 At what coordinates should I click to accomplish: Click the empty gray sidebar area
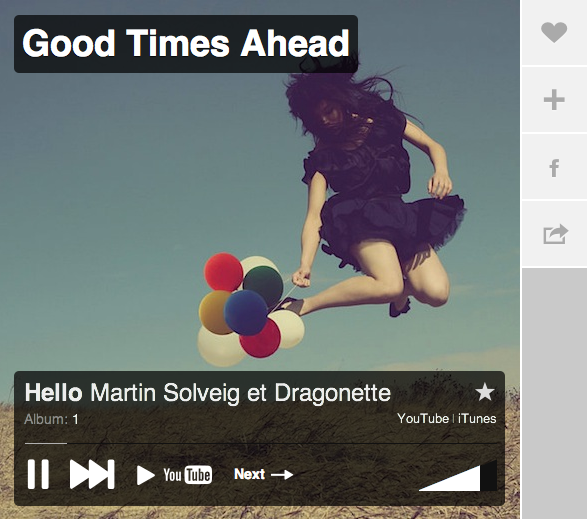click(555, 393)
